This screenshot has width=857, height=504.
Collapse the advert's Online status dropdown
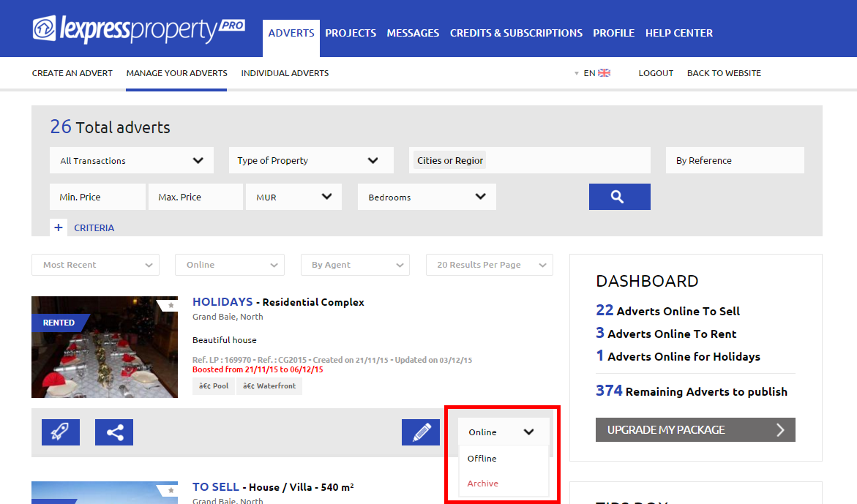click(504, 432)
